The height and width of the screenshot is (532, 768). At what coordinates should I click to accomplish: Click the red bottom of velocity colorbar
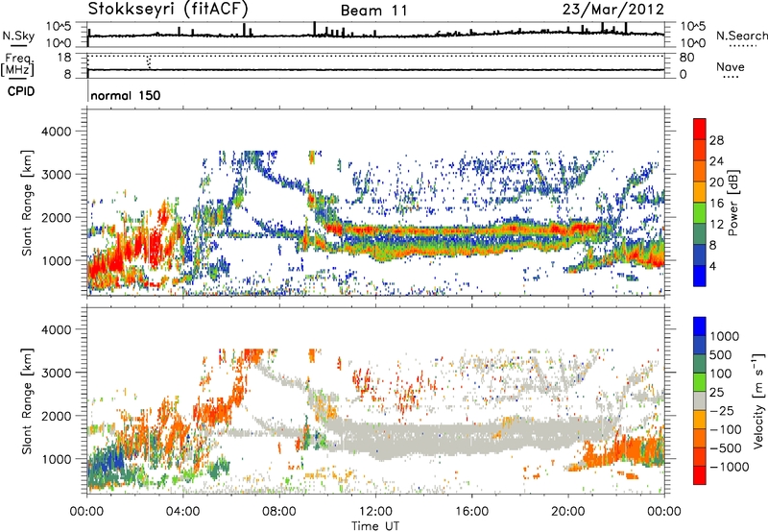click(x=700, y=475)
